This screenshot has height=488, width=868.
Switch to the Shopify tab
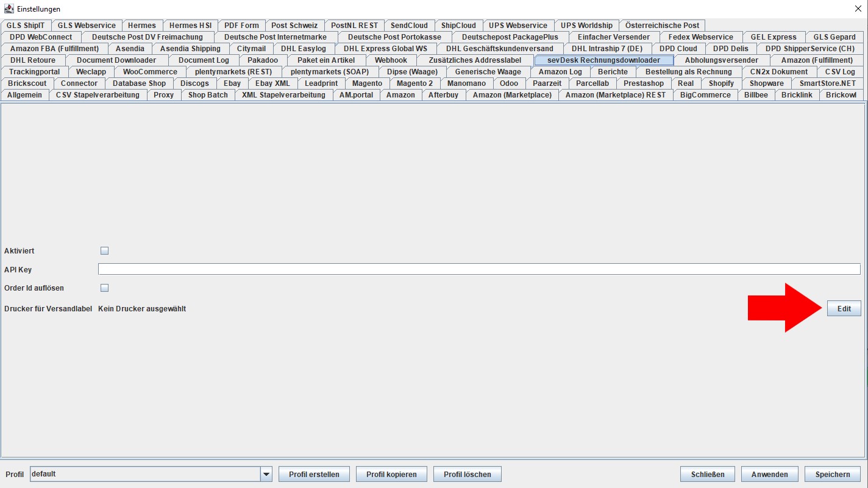click(x=721, y=83)
